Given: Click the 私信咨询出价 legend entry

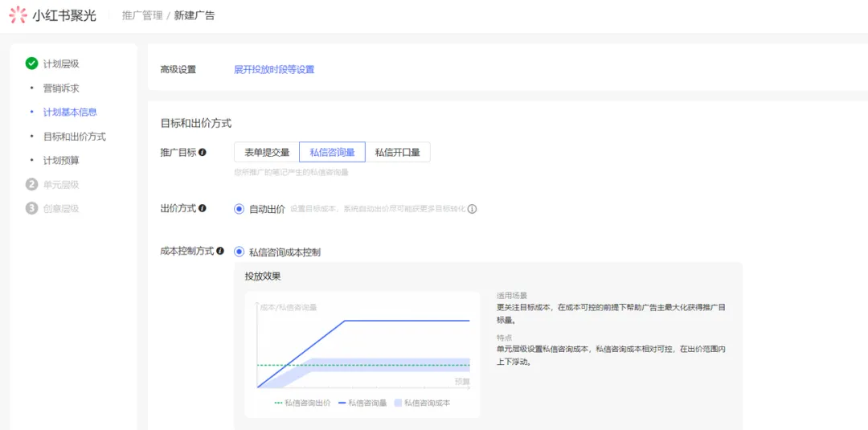Looking at the screenshot, I should (x=303, y=403).
